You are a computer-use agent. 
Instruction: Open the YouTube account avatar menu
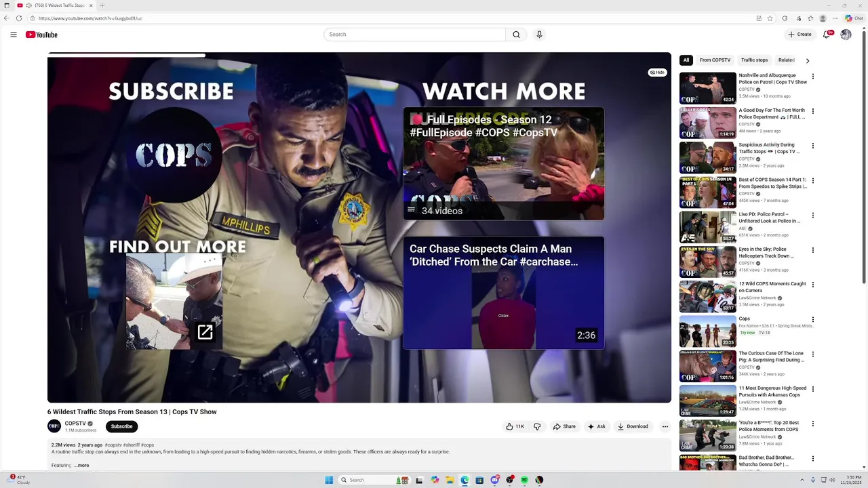click(846, 35)
